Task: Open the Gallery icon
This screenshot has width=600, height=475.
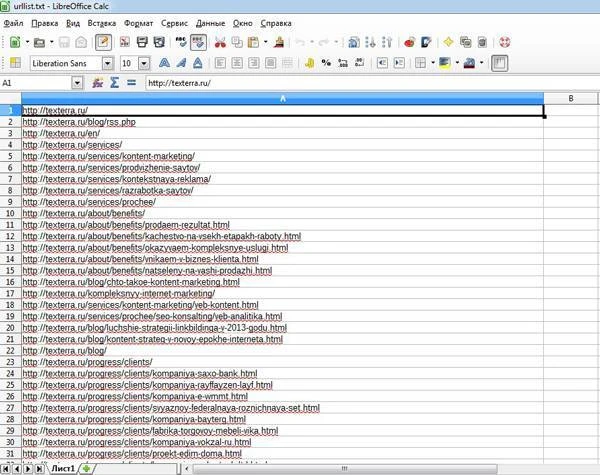Action: coord(465,42)
